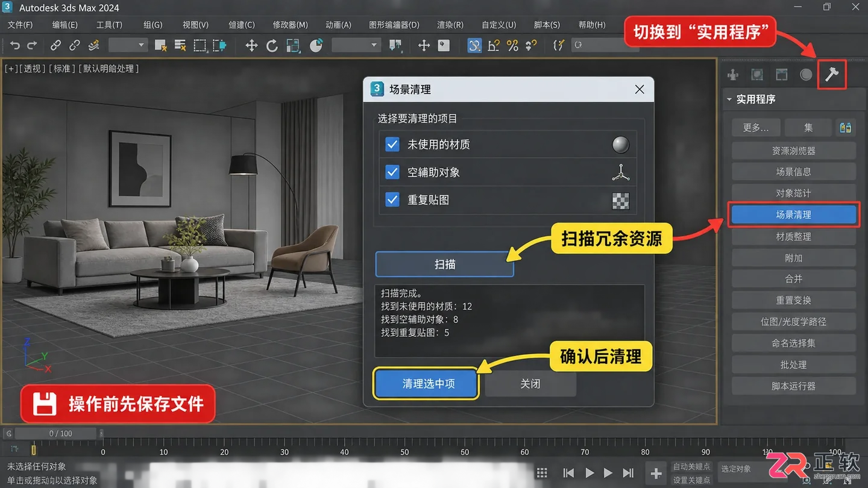Open the Create tab plus icon in command panel
Image resolution: width=868 pixels, height=488 pixels.
coord(733,75)
